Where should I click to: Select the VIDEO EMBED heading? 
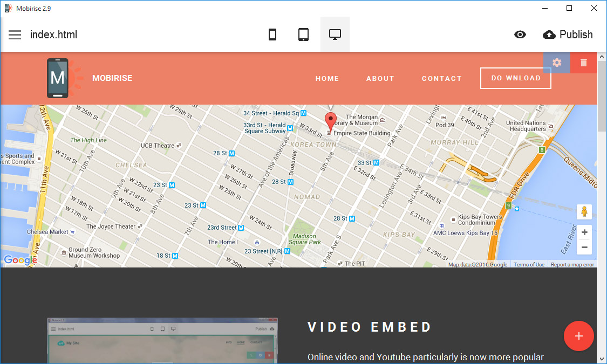[370, 327]
